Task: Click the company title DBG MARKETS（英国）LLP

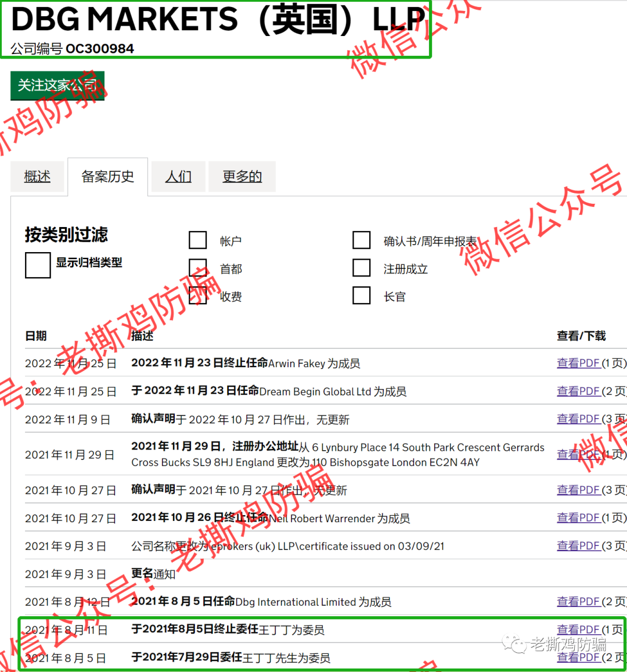Action: 218,19
